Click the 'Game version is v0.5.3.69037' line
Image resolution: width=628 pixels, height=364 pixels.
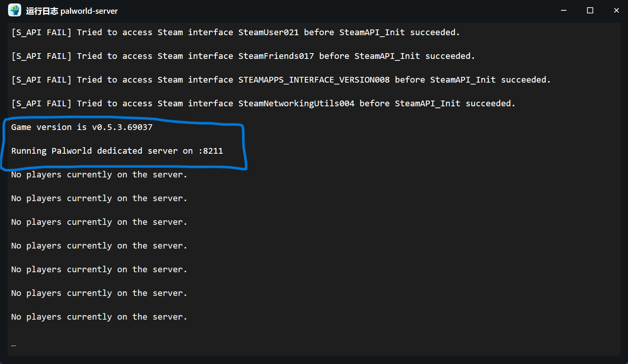(x=82, y=127)
